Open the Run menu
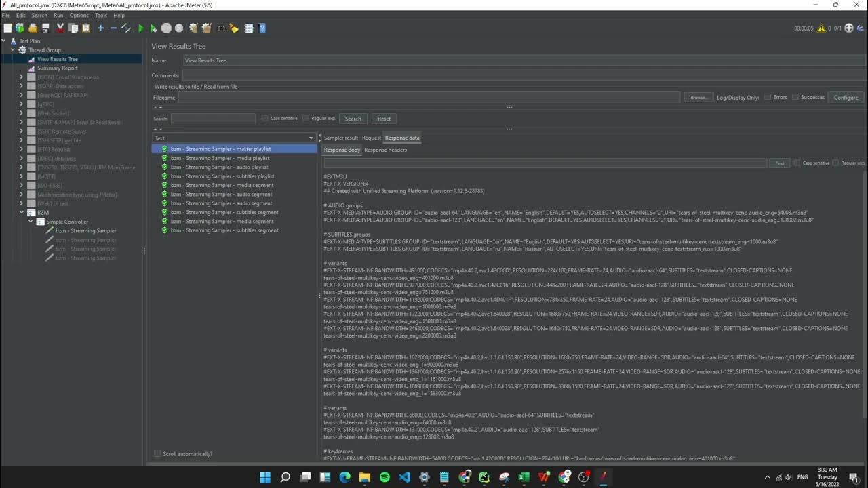 pyautogui.click(x=58, y=15)
